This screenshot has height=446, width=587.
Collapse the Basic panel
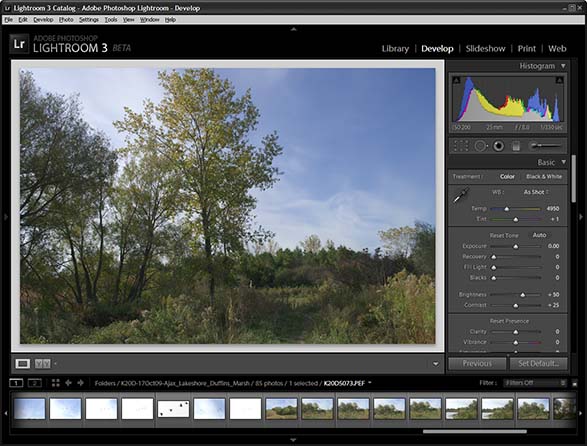tap(563, 162)
